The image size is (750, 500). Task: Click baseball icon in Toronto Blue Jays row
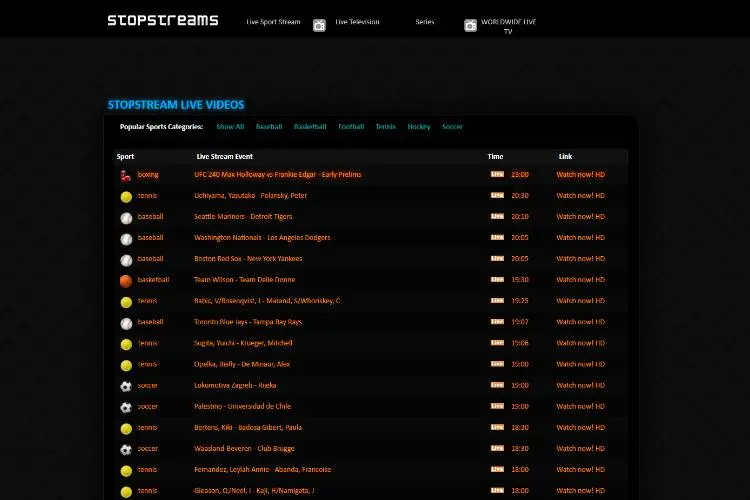126,323
